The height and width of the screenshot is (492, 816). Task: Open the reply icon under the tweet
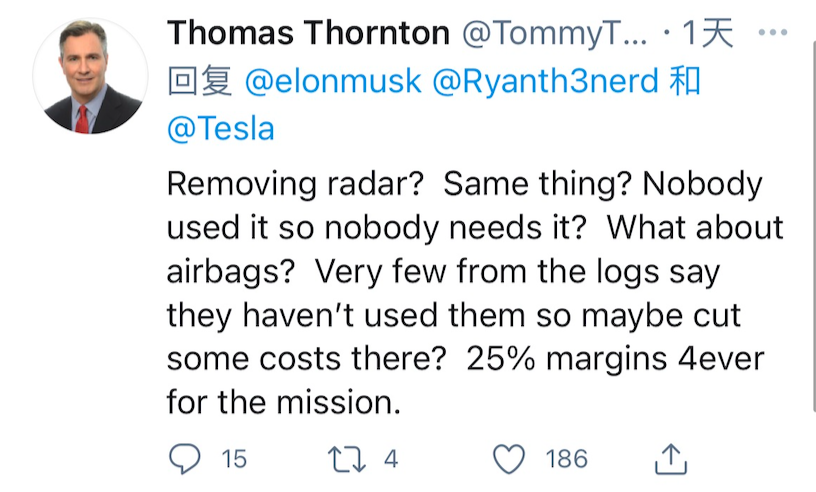click(x=185, y=459)
